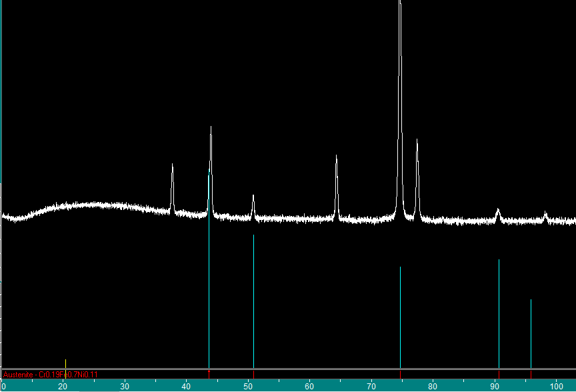Click the red tick marker near 75 degrees

pos(400,375)
